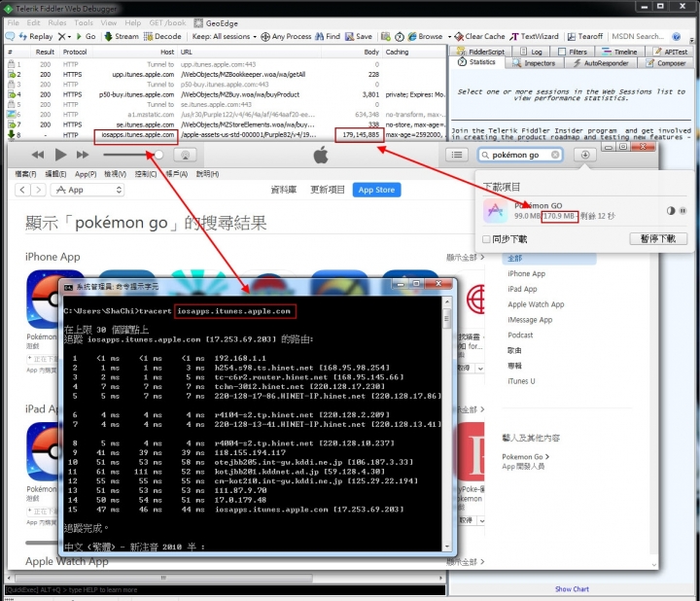This screenshot has height=601, width=700.
Task: Click the iTunes play button
Action: click(60, 155)
